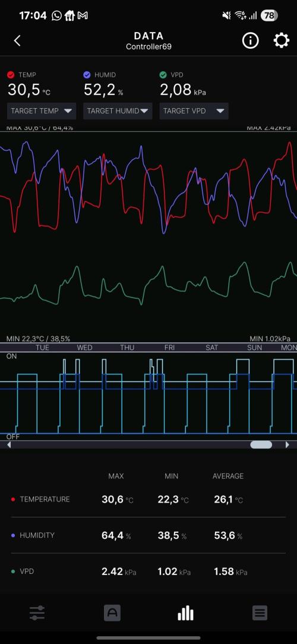Click the scroll left arrow under chart

9,445
